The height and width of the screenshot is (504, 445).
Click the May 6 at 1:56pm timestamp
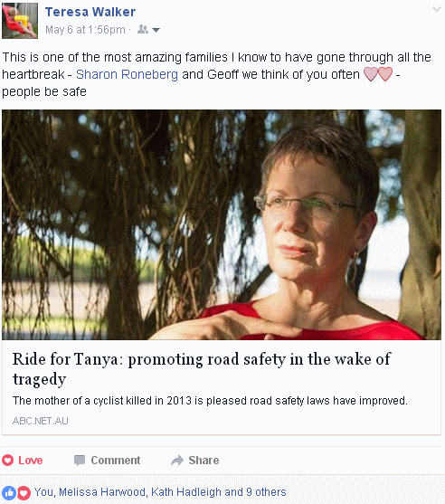[85, 30]
